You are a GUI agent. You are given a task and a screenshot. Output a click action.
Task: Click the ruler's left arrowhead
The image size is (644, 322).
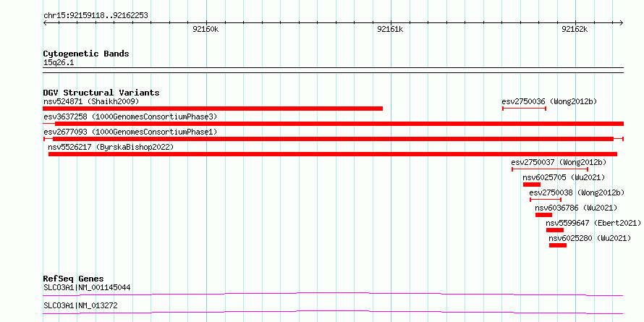click(45, 22)
